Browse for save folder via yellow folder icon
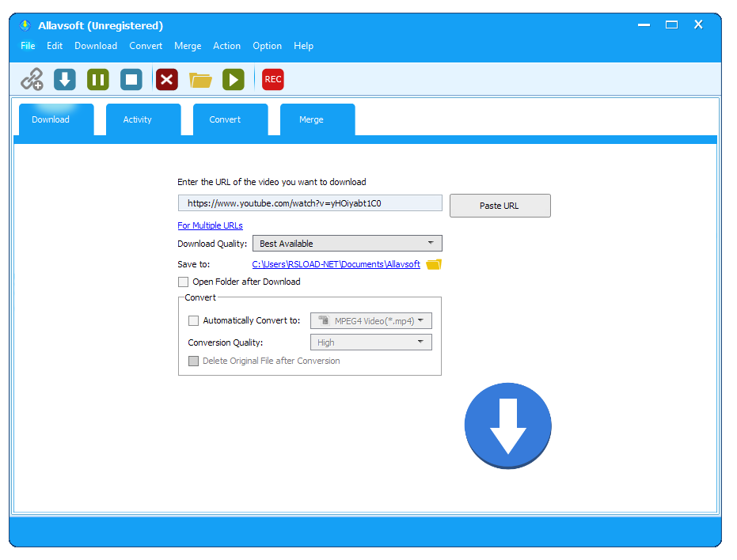Screen dimensions: 737x560 coord(434,264)
